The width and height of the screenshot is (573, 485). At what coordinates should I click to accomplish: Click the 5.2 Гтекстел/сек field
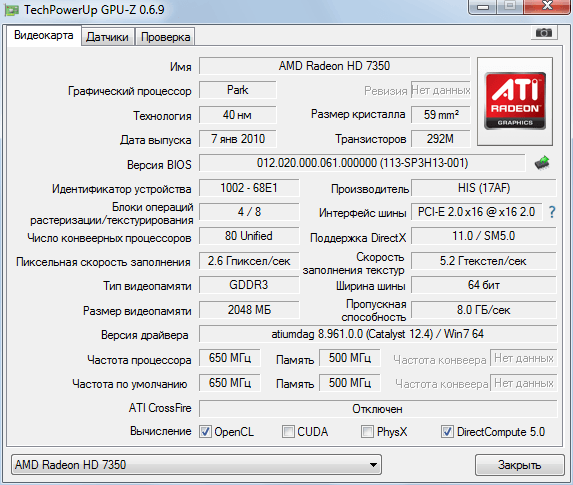click(x=484, y=261)
